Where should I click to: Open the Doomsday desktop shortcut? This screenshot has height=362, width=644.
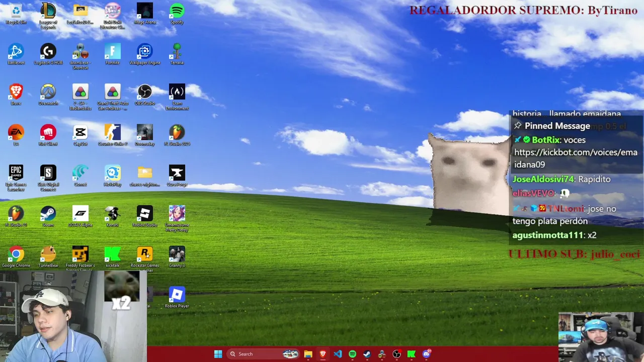coord(145,136)
